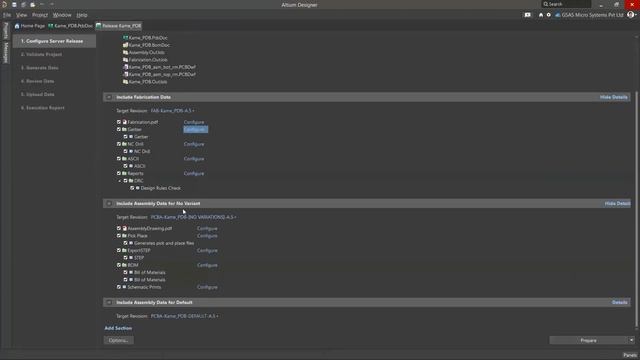Toggle the NC Drill folder checkbox
Image resolution: width=640 pixels, height=360 pixels.
click(x=119, y=144)
